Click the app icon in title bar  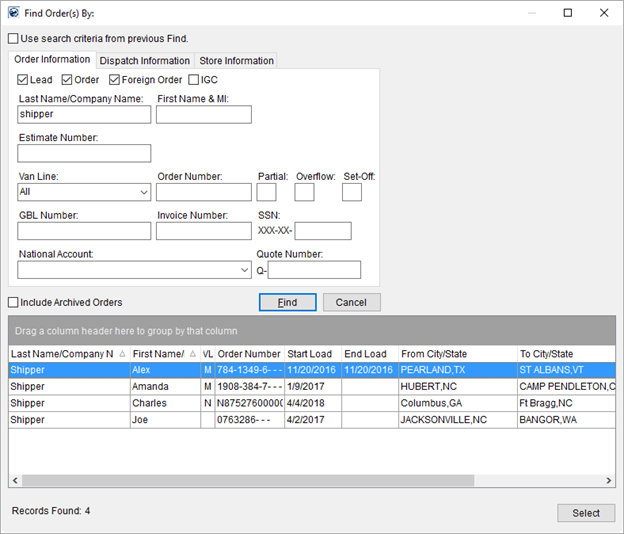click(x=13, y=13)
